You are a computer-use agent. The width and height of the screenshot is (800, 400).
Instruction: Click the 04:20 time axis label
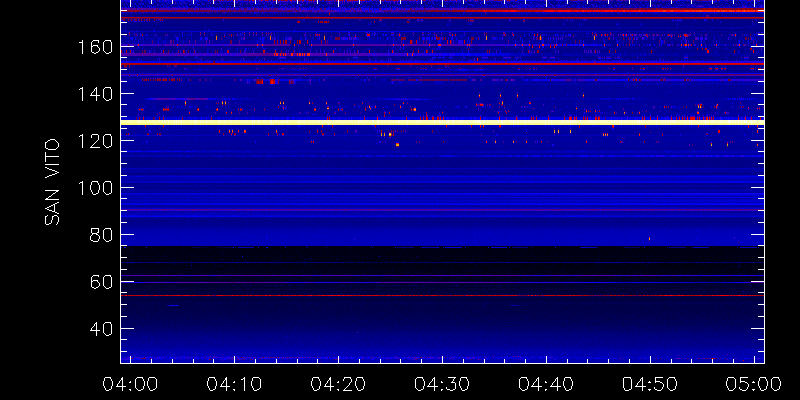(x=338, y=384)
